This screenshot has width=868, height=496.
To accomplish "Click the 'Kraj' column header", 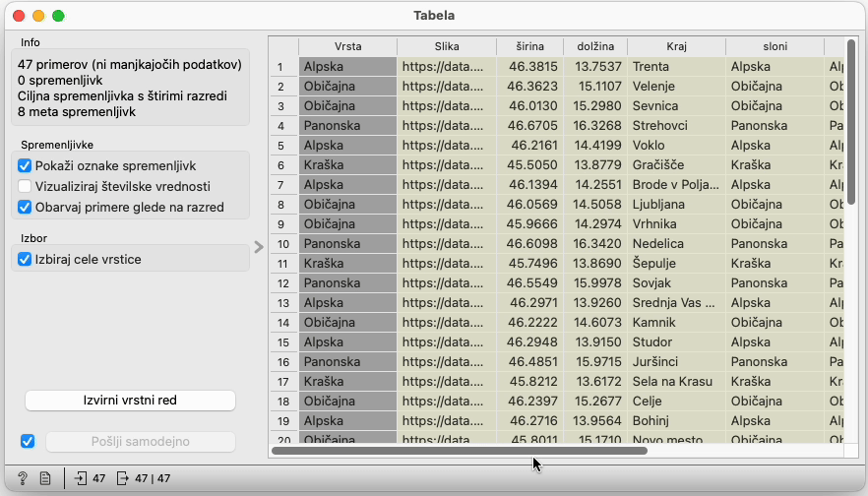I will [x=675, y=46].
